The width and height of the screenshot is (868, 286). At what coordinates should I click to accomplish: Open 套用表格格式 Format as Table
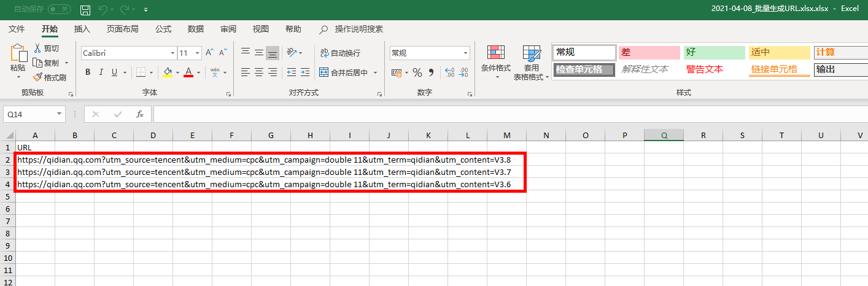pyautogui.click(x=531, y=63)
